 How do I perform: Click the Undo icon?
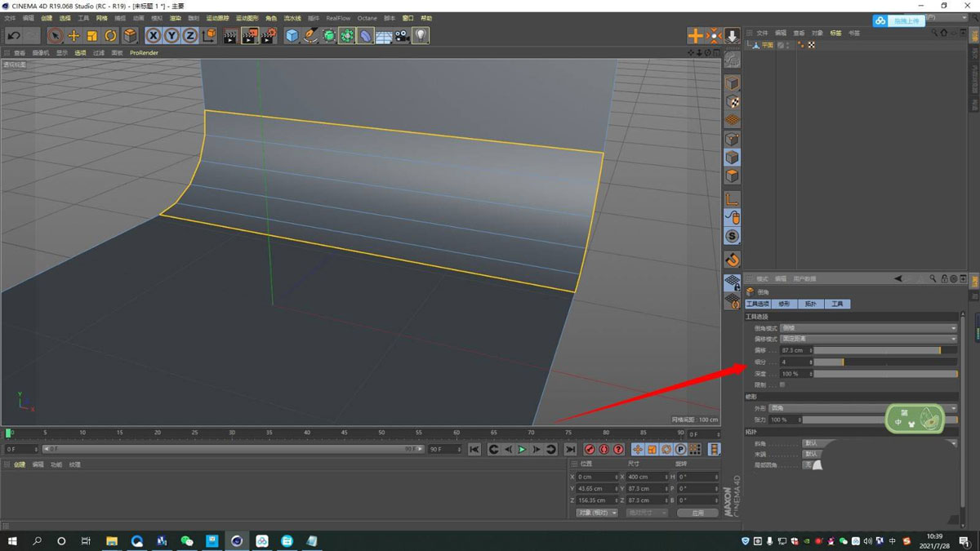pos(14,35)
